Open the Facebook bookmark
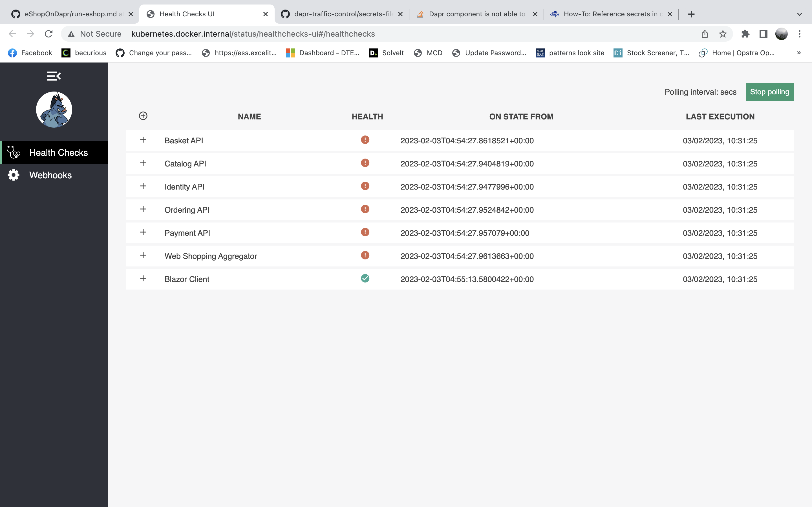 click(x=30, y=53)
